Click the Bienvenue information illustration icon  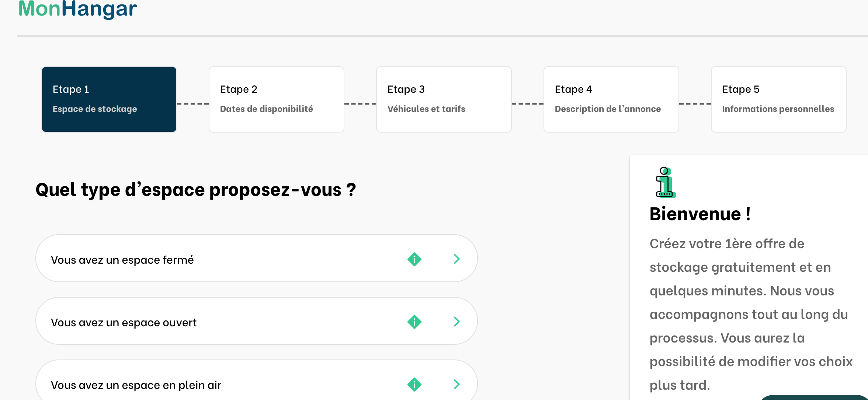click(665, 182)
